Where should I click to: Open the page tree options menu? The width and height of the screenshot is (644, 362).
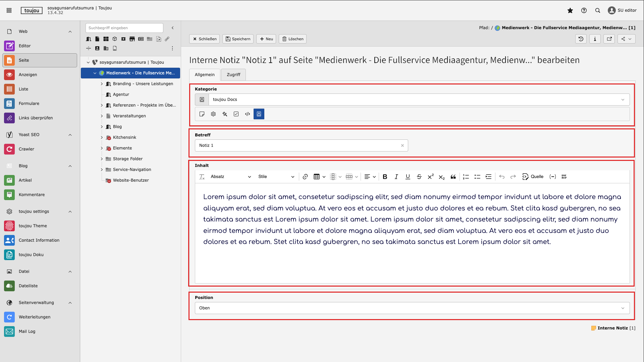(172, 48)
